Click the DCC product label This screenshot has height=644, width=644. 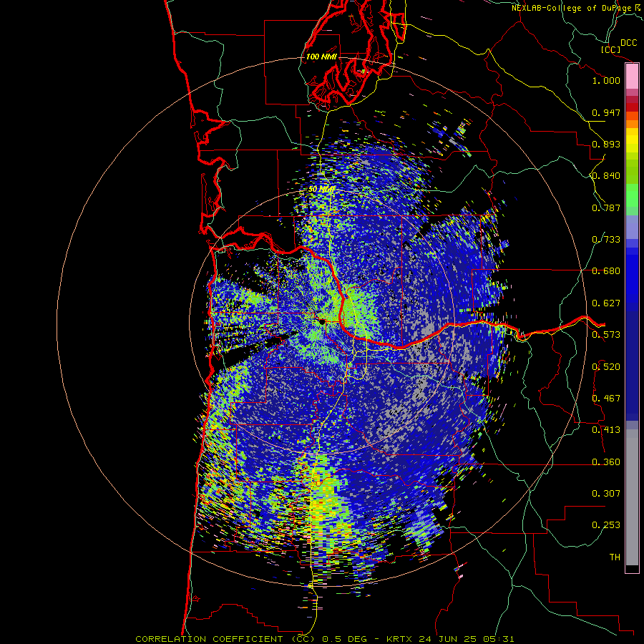pyautogui.click(x=628, y=43)
